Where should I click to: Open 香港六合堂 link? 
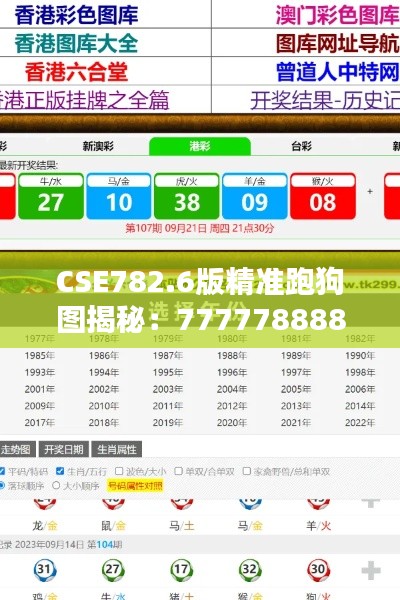click(76, 72)
